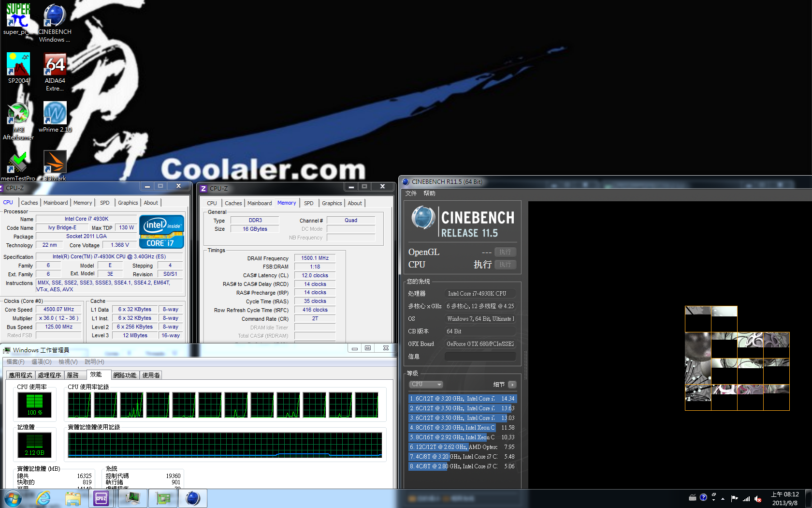
Task: Select the Caches tab in left CPU-Z
Action: point(29,203)
